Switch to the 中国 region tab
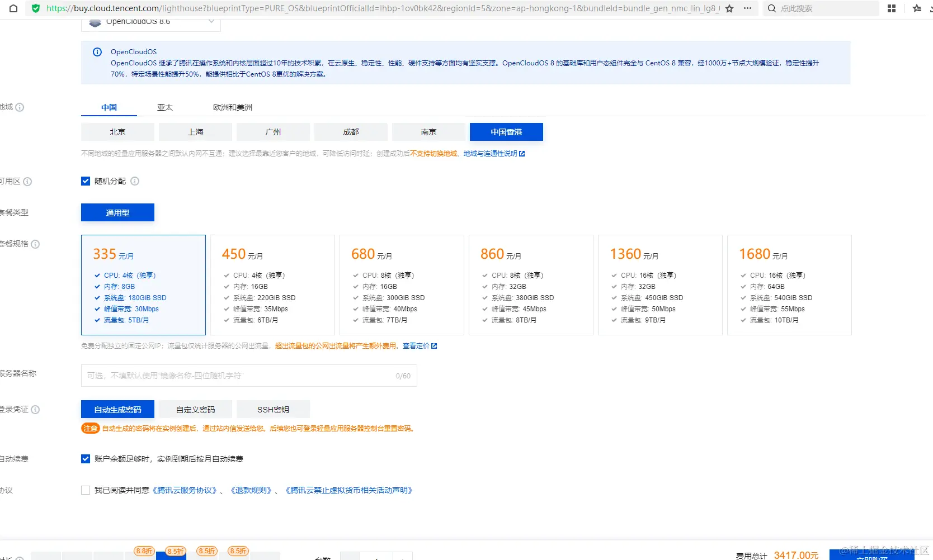This screenshot has height=560, width=933. [x=109, y=107]
